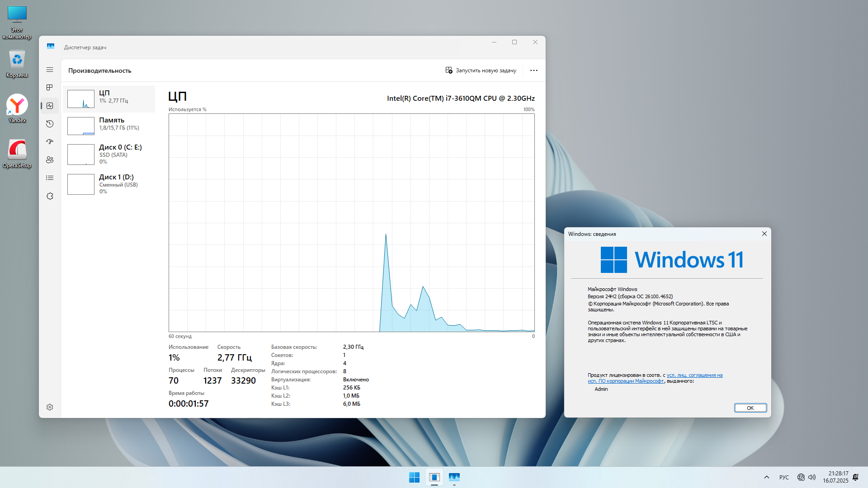Expand the hamburger navigation menu

point(50,70)
